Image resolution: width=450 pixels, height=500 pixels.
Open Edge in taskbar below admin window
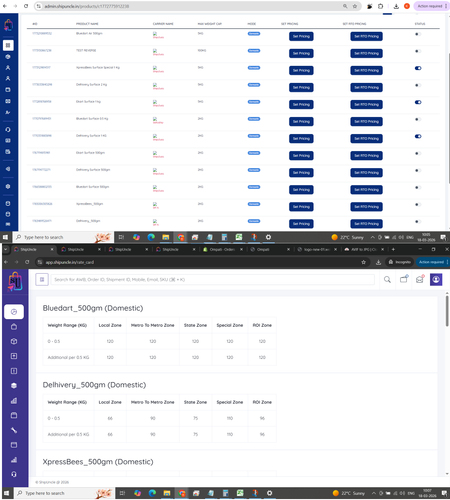click(151, 237)
